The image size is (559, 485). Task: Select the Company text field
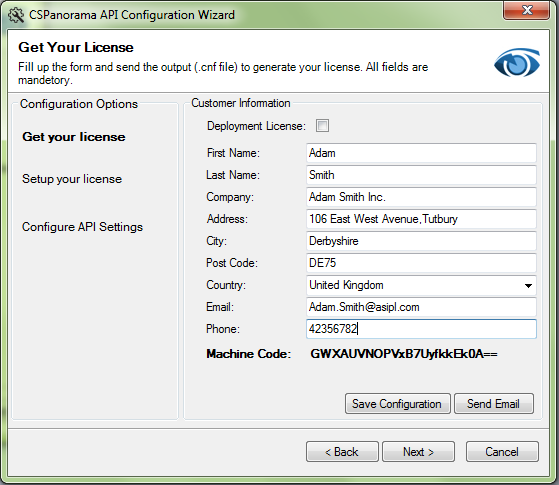[421, 197]
